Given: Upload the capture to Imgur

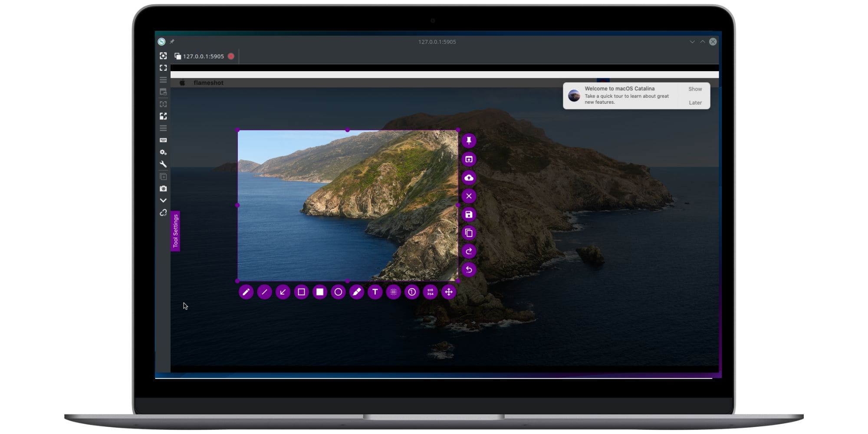Looking at the screenshot, I should click(469, 178).
